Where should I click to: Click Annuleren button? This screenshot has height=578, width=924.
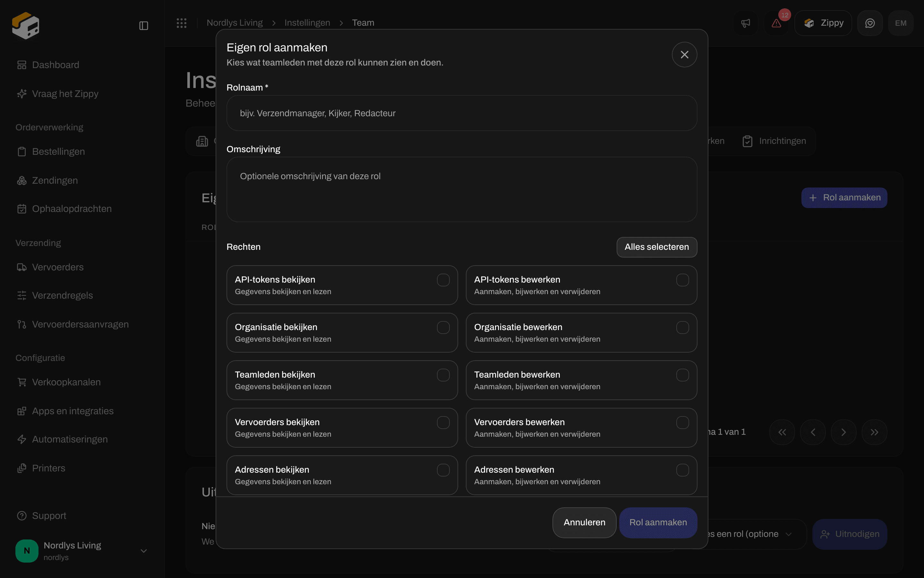click(584, 522)
